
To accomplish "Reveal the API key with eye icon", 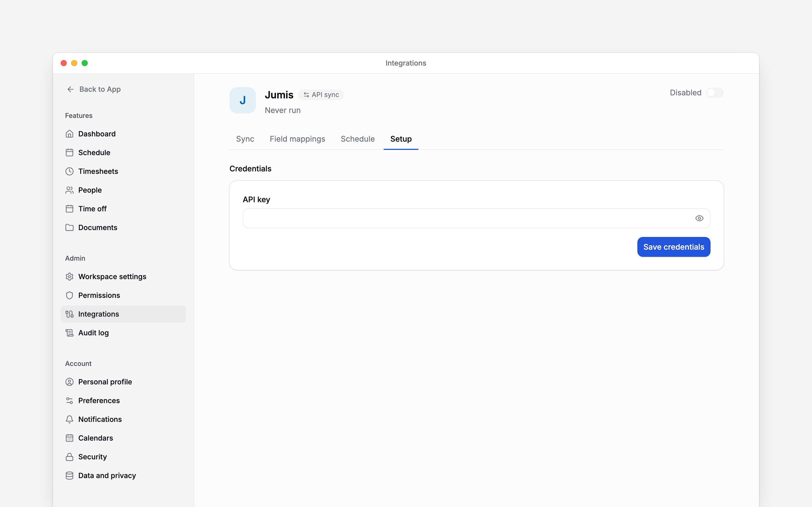I will click(699, 218).
